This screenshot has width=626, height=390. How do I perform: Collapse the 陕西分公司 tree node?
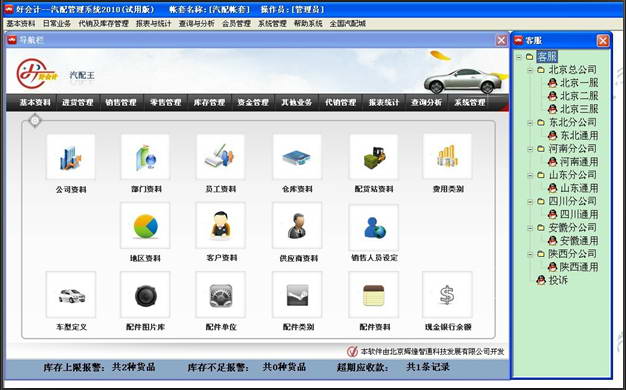pyautogui.click(x=530, y=254)
